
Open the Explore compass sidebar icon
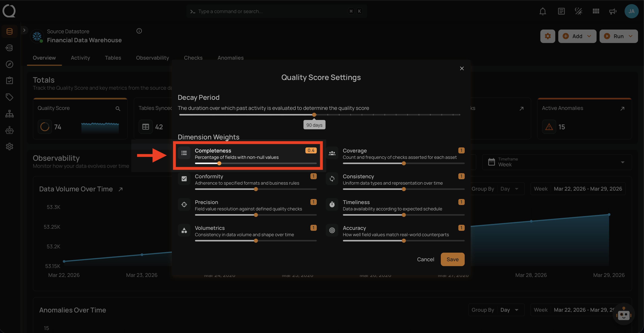[10, 64]
